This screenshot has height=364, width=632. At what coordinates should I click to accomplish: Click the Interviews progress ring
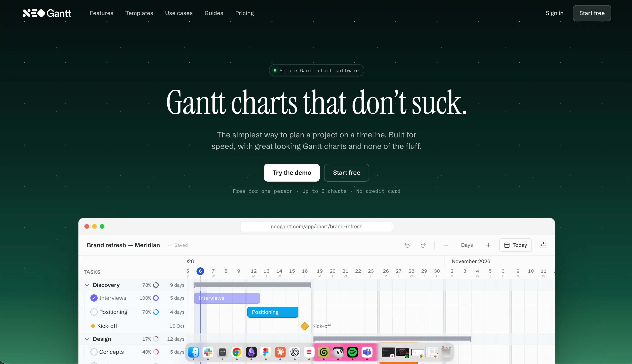156,298
